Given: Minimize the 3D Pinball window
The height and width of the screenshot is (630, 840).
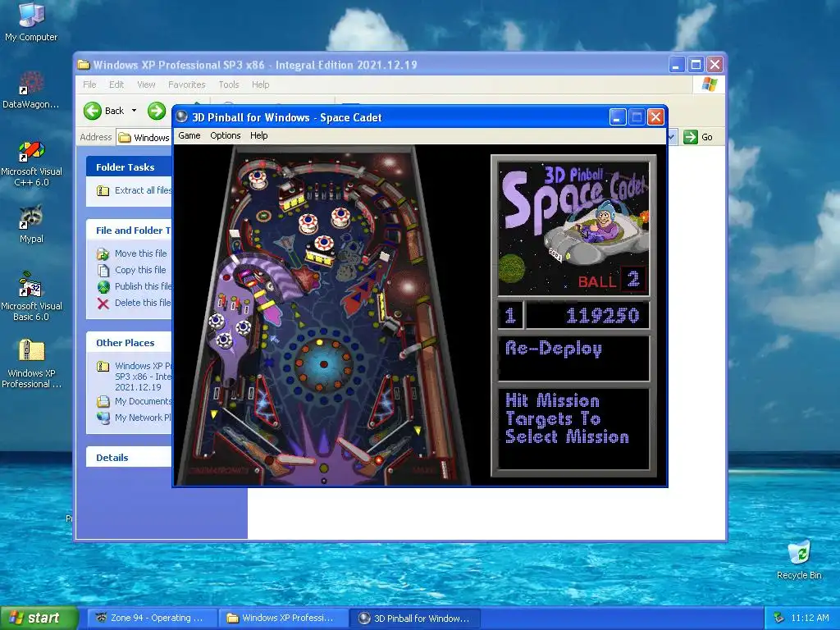Looking at the screenshot, I should [618, 116].
